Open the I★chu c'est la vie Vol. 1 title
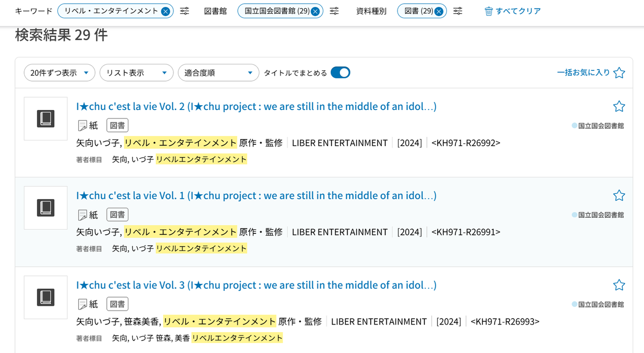The image size is (644, 353). 256,196
